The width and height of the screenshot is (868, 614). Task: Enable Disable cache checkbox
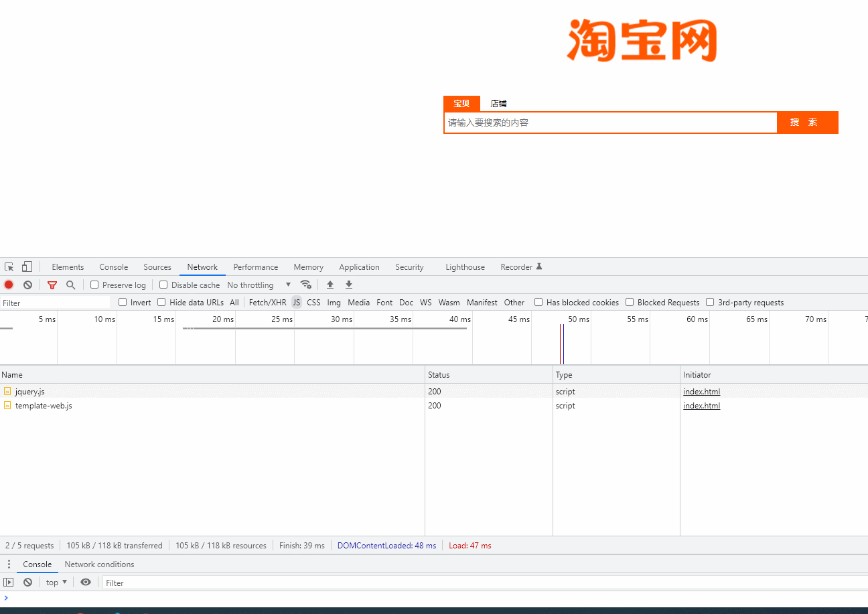(163, 285)
